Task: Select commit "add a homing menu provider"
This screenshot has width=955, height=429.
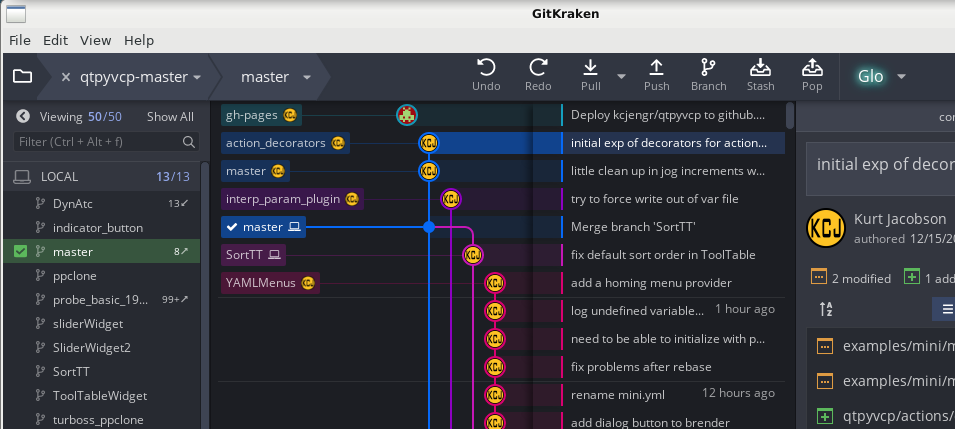Action: click(651, 283)
